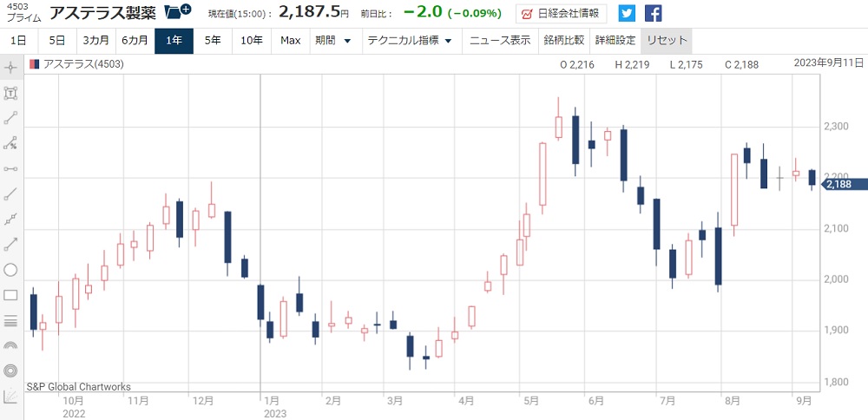The width and height of the screenshot is (868, 420).
Task: Switch chart to 10年 range
Action: (x=252, y=41)
